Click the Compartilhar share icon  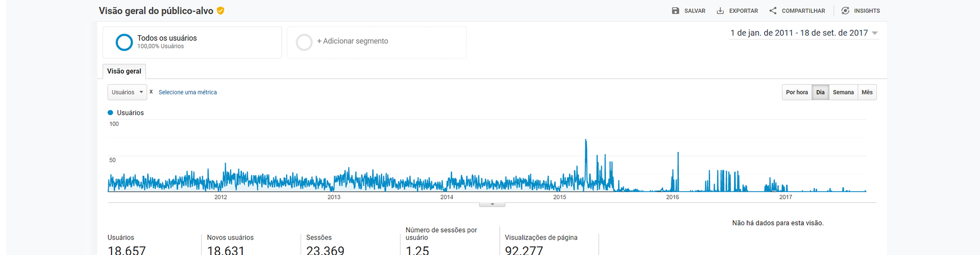(773, 11)
